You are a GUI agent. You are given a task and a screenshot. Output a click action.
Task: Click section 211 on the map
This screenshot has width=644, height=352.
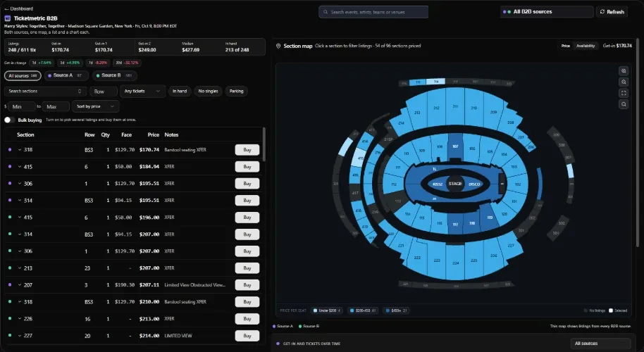pyautogui.click(x=455, y=106)
